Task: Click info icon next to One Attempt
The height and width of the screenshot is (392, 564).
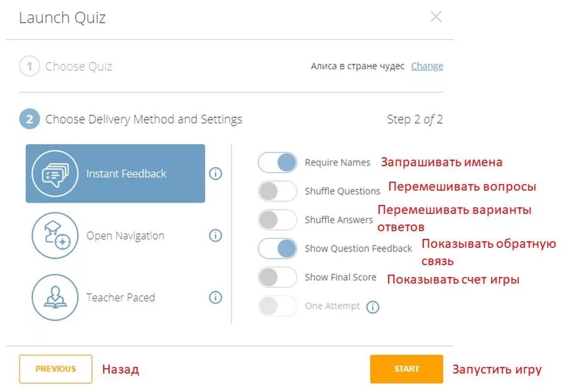Action: point(373,307)
